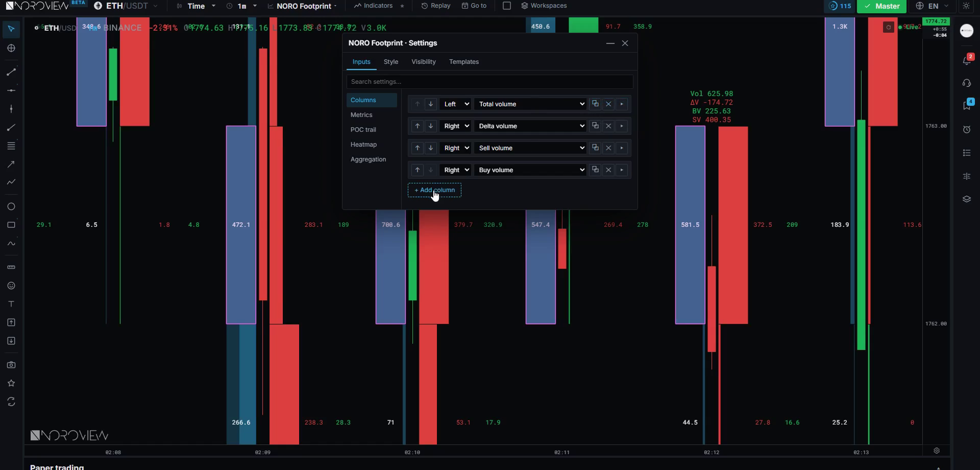Screen dimensions: 980x470
Task: Open the Workspaces menu
Action: 544,6
